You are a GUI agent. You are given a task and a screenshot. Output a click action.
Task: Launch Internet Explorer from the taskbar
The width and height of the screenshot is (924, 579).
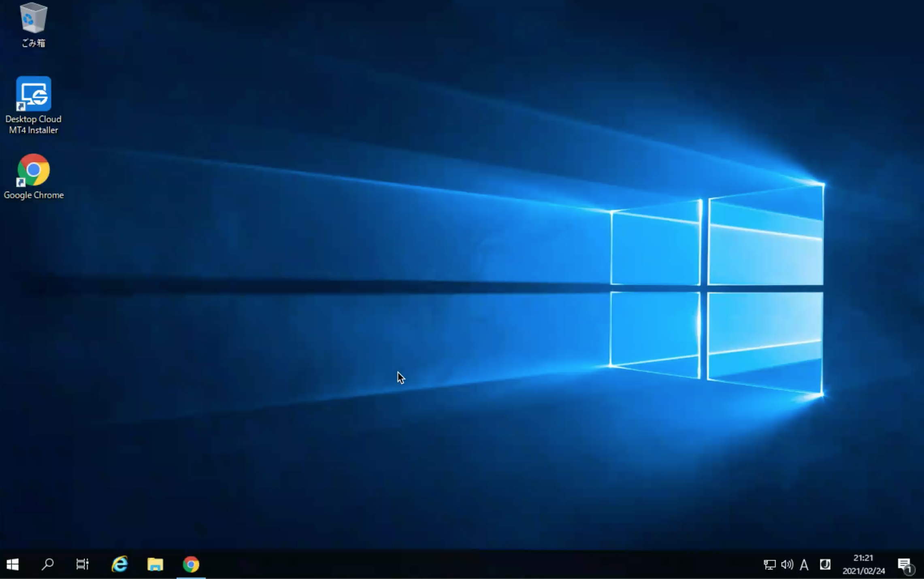coord(120,564)
